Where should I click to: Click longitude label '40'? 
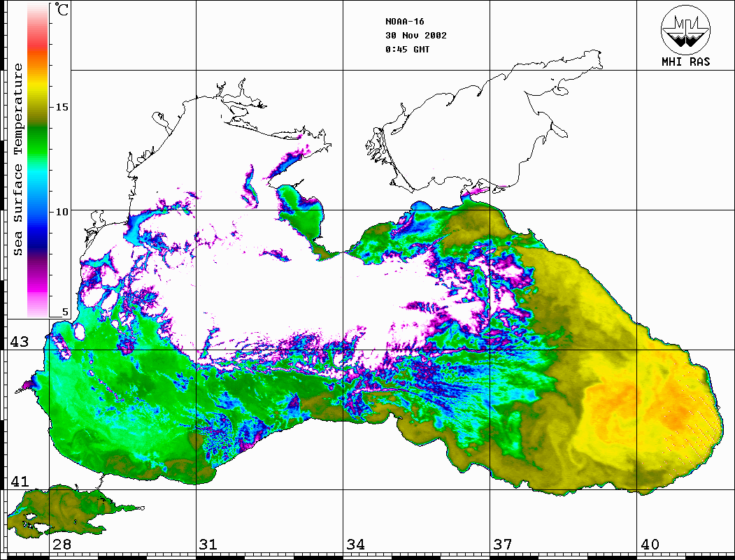click(650, 545)
